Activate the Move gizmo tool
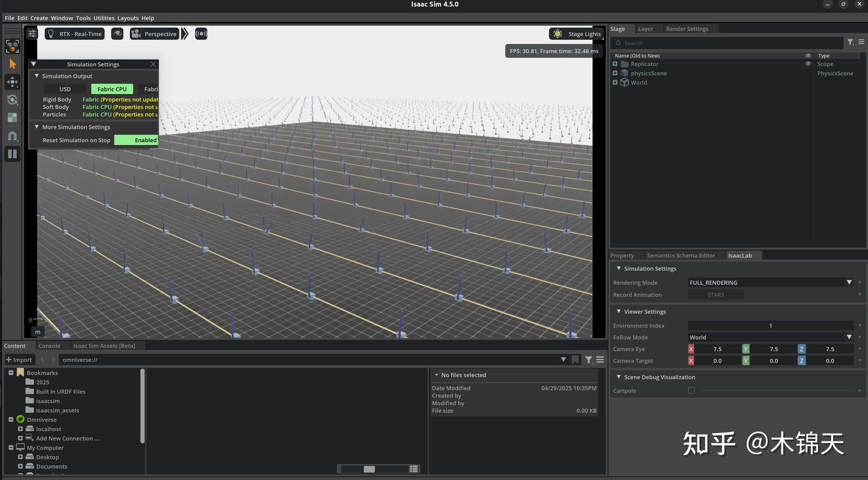 click(x=12, y=82)
